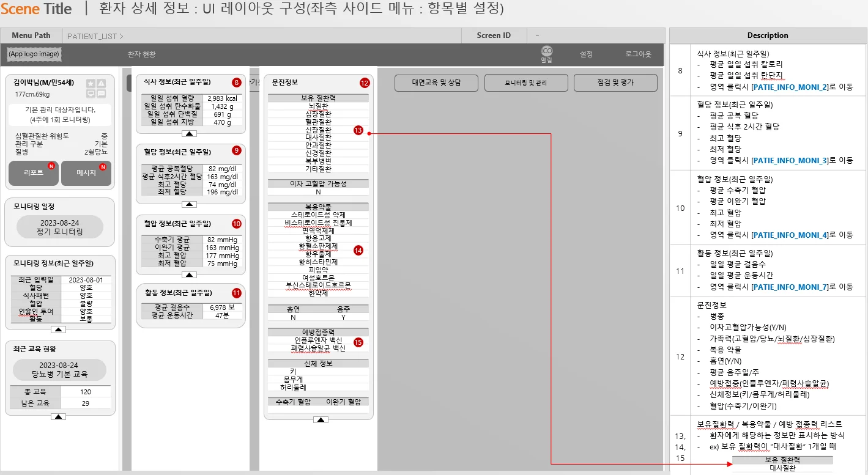Image resolution: width=868 pixels, height=475 pixels.
Task: Select the 평균 식후2시간 혈당 row label
Action: pos(172,177)
